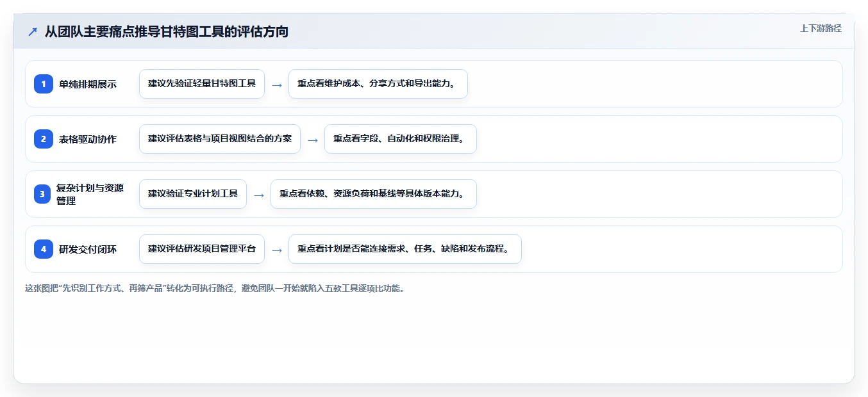This screenshot has width=868, height=397.
Task: Click the footnote starting 这张图把
Action: [215, 288]
